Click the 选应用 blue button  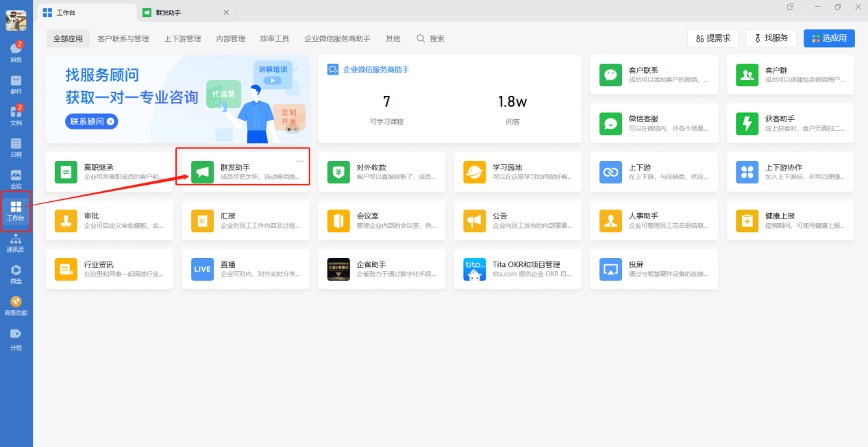(829, 38)
